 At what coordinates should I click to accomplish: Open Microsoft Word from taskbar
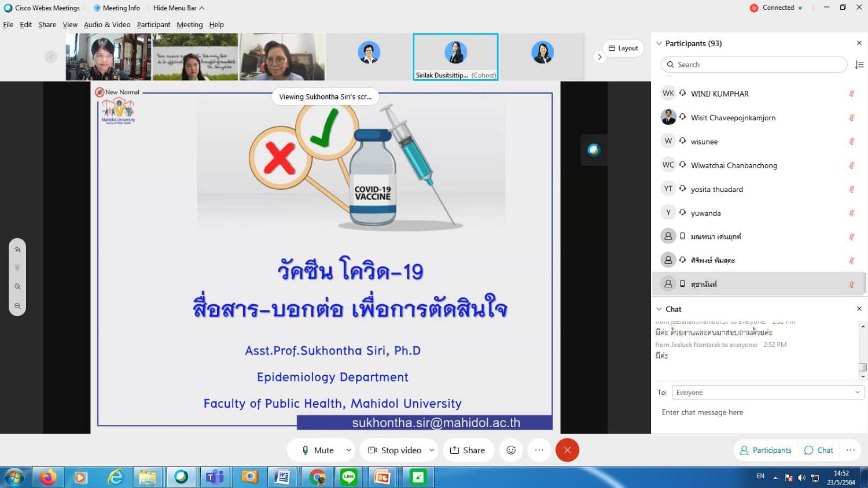(282, 478)
